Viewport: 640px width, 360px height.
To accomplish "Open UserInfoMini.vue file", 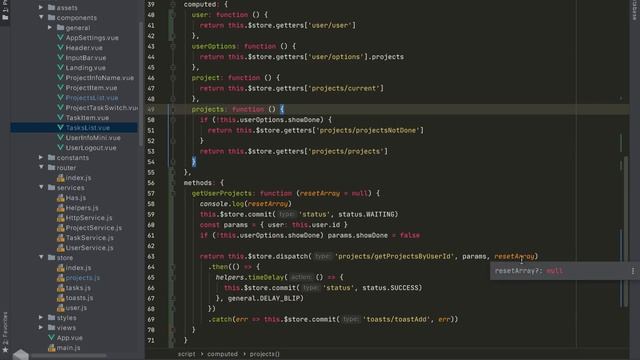I will point(93,138).
